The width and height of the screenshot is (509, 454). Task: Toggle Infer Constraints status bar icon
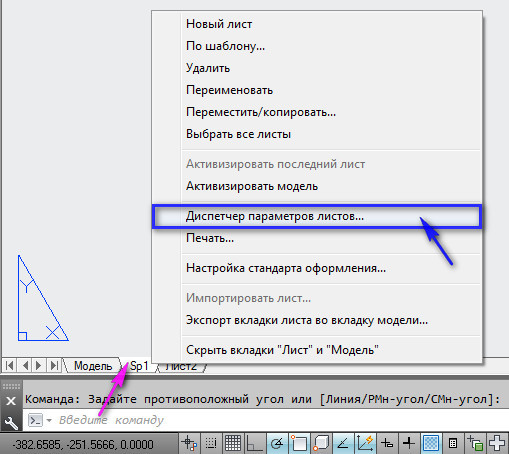pos(189,444)
